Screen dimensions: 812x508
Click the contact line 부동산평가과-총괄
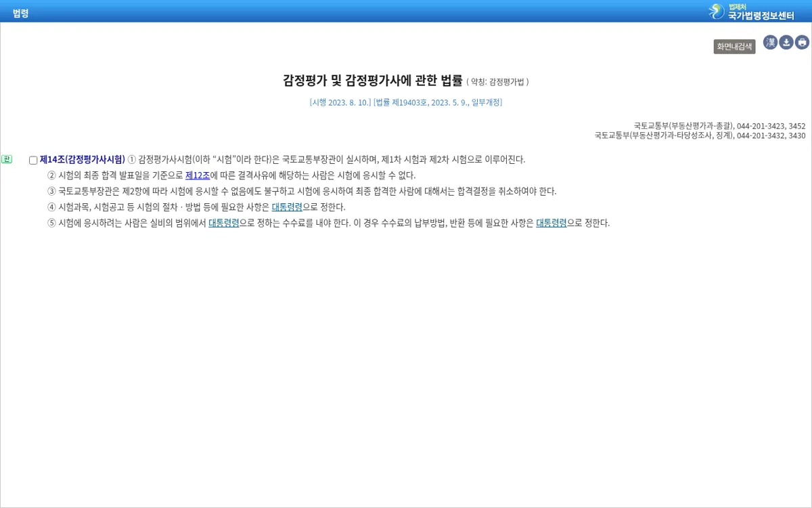pos(719,126)
